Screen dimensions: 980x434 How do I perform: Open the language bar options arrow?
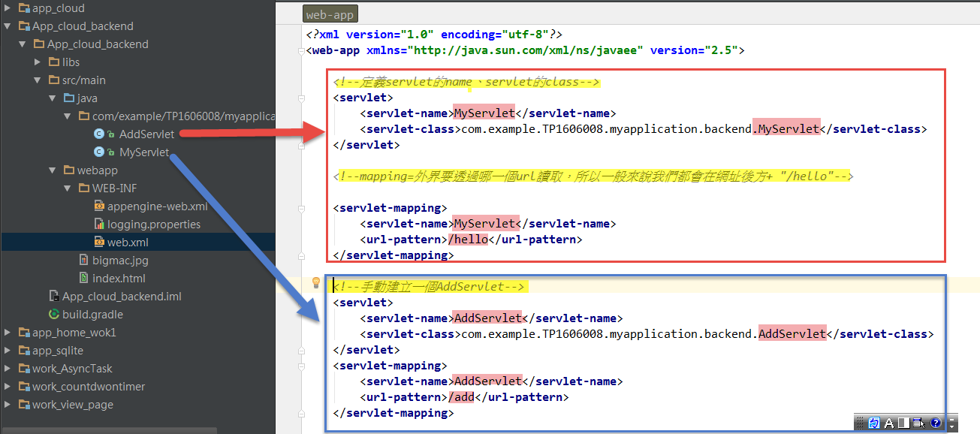[952, 427]
